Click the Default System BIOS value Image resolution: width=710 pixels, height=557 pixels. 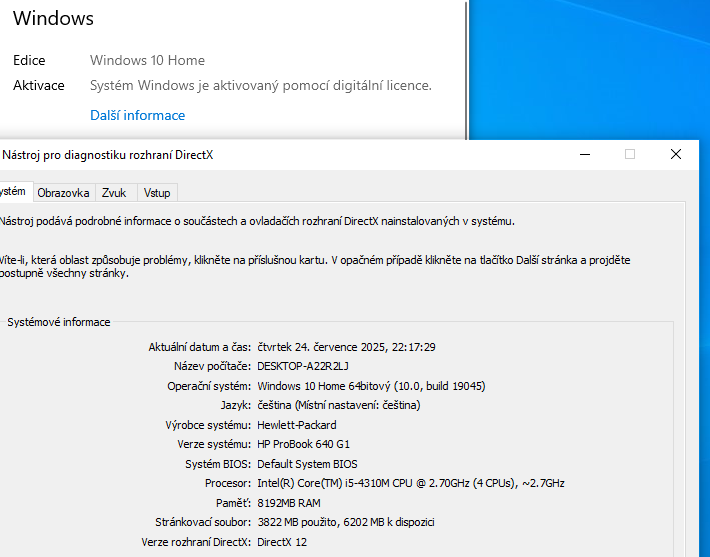click(x=307, y=464)
